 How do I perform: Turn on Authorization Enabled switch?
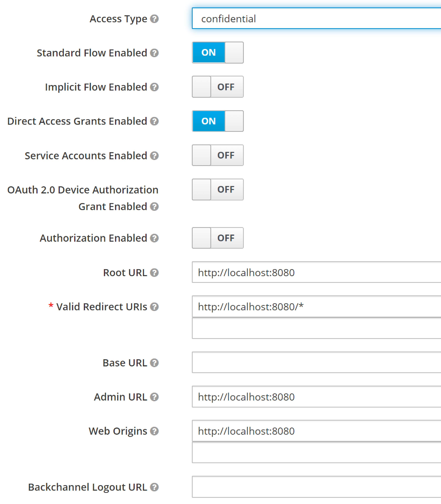tap(218, 238)
